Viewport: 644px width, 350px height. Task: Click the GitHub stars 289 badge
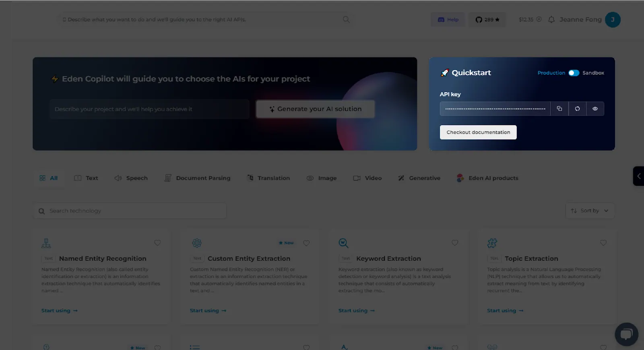coord(487,19)
